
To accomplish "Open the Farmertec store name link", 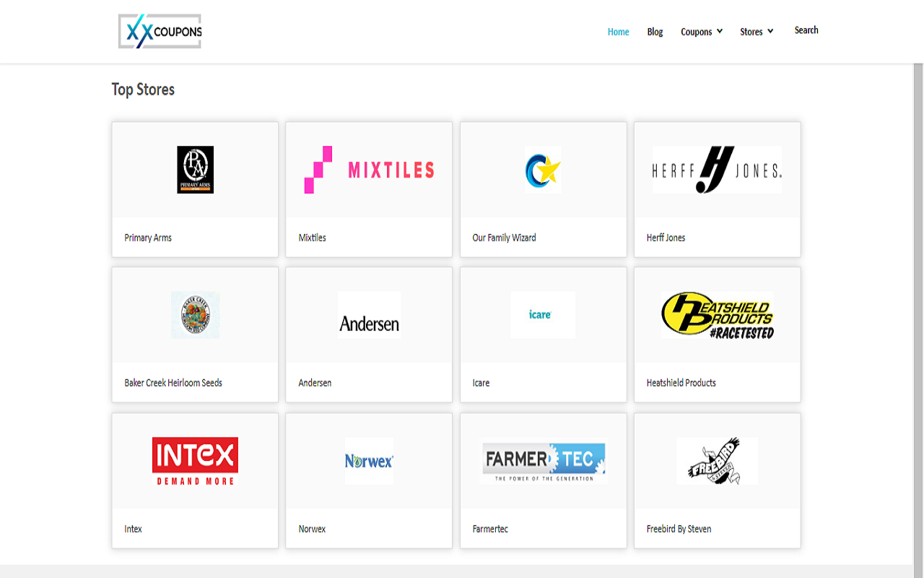I will tap(490, 529).
